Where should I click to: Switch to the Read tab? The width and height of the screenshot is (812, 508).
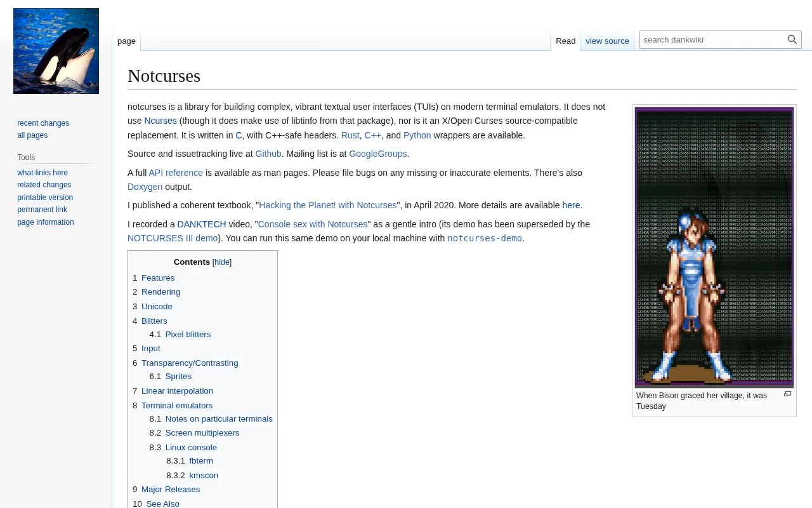pyautogui.click(x=565, y=41)
